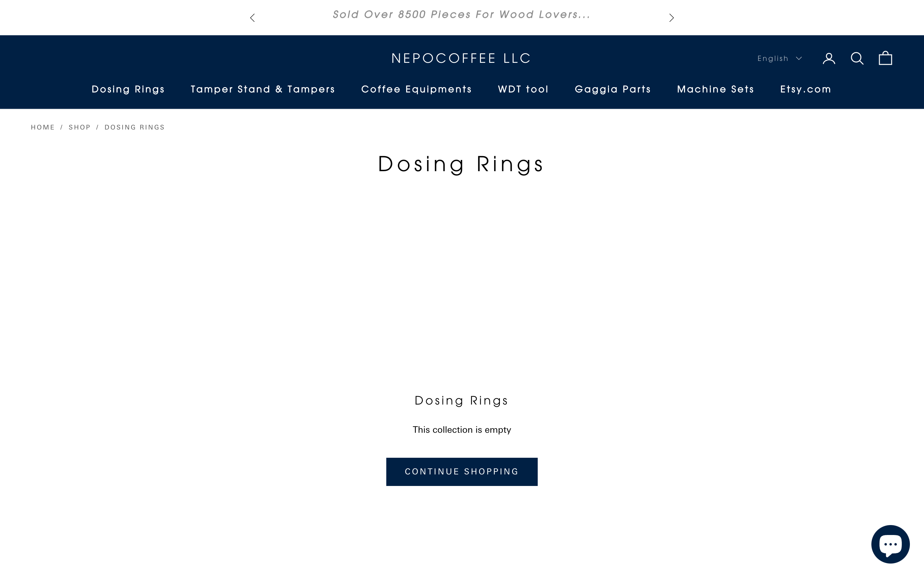Select the WDT tool menu item
Image resolution: width=924 pixels, height=577 pixels.
(x=524, y=88)
